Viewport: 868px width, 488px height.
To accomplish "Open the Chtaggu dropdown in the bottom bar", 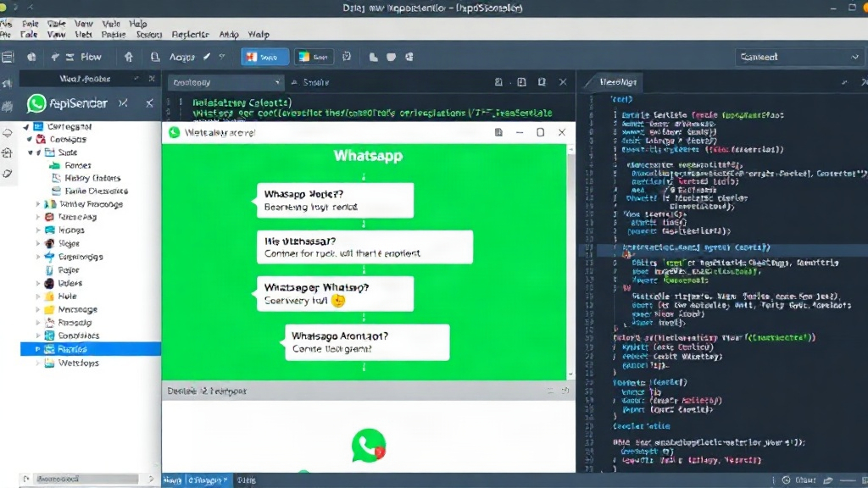I will point(208,480).
